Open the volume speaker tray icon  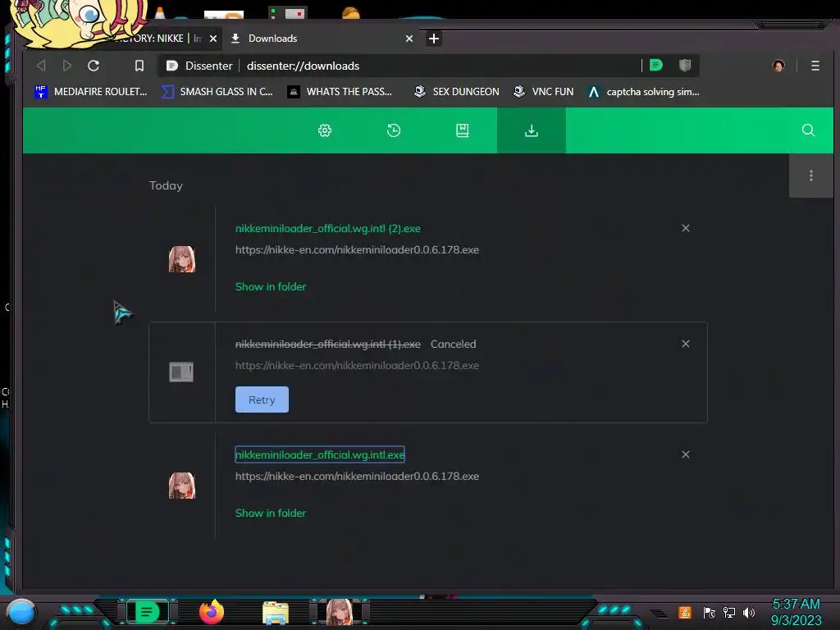tap(749, 612)
